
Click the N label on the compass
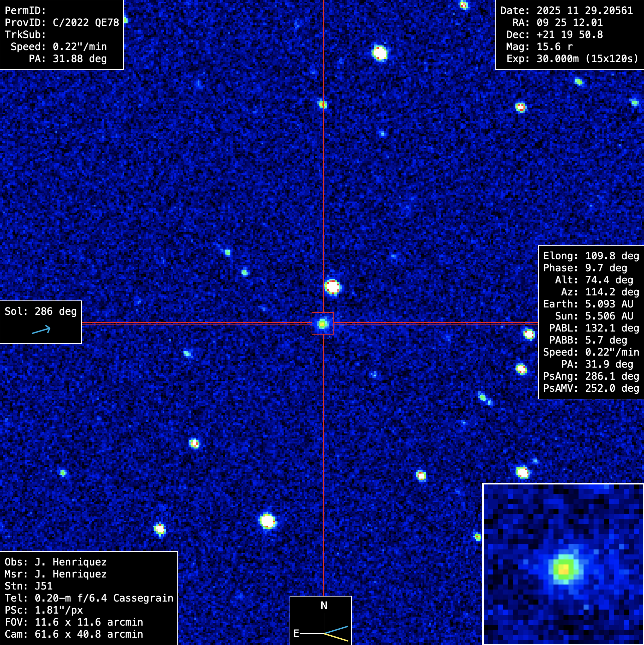pyautogui.click(x=324, y=605)
